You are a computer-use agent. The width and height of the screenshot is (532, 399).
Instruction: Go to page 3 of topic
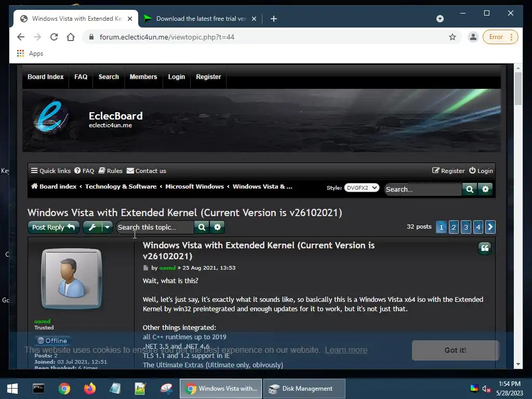(466, 227)
